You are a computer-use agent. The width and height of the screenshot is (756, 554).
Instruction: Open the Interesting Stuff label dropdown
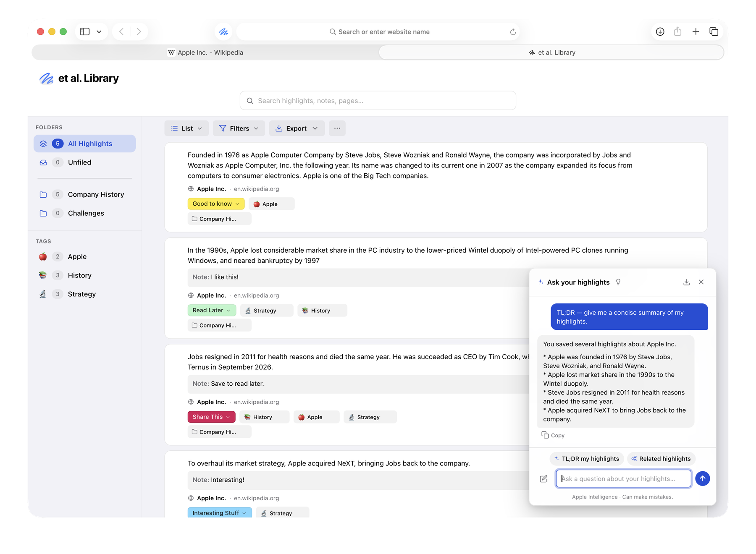220,513
